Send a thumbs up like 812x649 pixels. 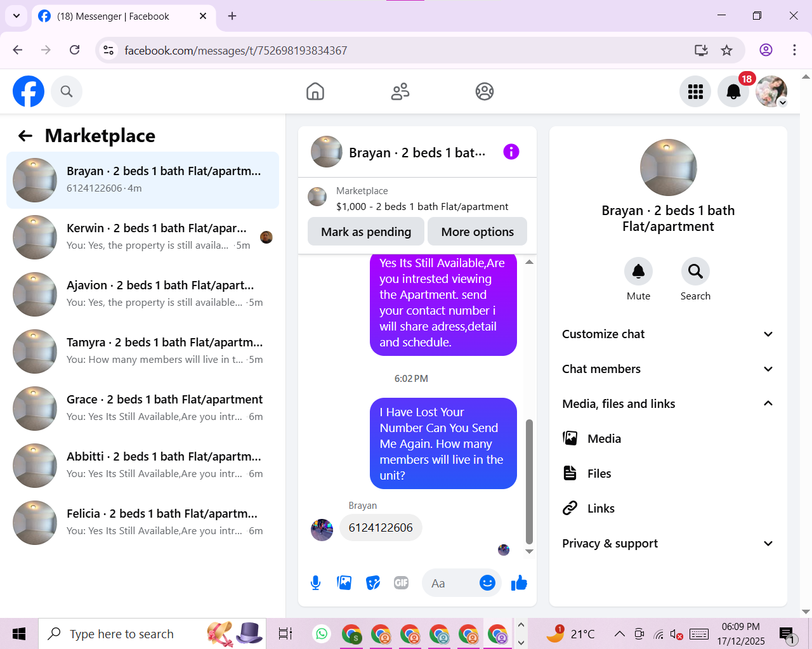[x=519, y=582]
